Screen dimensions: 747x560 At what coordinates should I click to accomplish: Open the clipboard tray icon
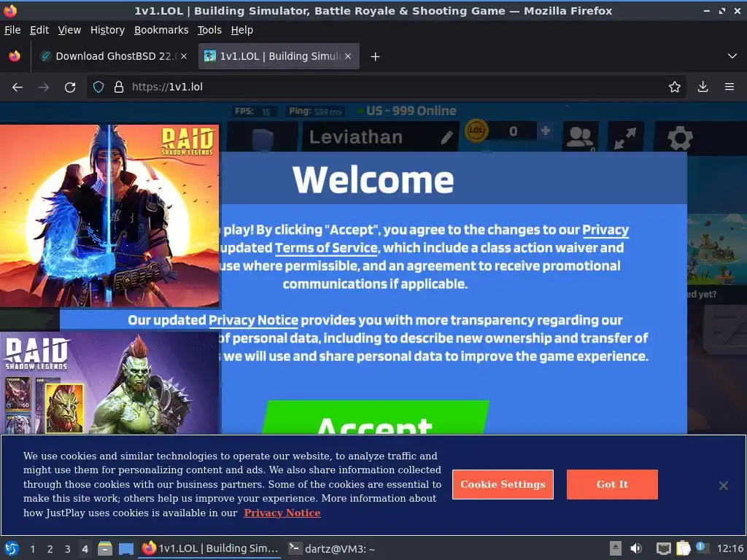pyautogui.click(x=683, y=548)
